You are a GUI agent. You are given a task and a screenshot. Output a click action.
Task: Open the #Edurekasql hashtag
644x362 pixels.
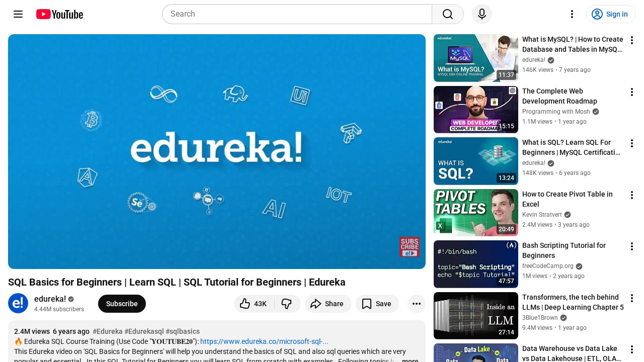coord(144,331)
